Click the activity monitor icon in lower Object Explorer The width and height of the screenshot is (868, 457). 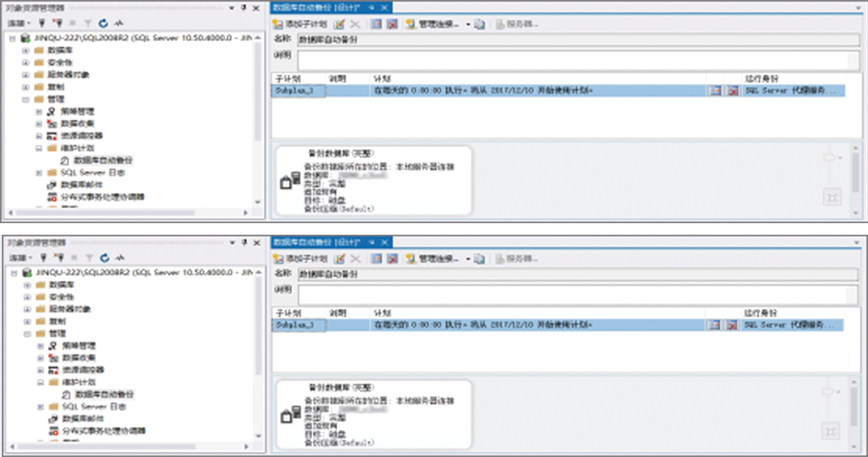click(x=119, y=257)
